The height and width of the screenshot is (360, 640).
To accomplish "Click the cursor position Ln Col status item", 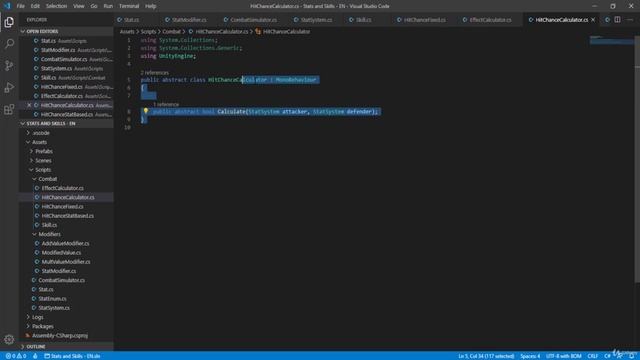I will pos(486,356).
